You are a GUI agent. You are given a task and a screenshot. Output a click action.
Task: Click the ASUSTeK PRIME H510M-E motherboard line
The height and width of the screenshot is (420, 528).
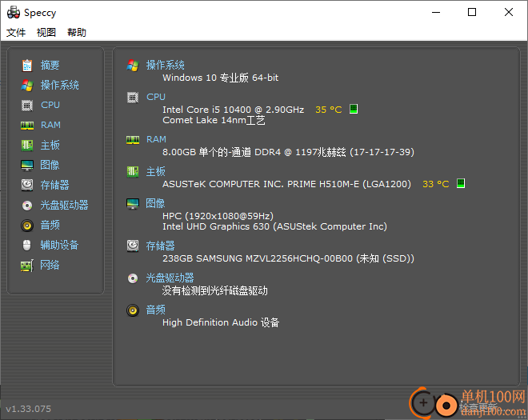pos(287,184)
